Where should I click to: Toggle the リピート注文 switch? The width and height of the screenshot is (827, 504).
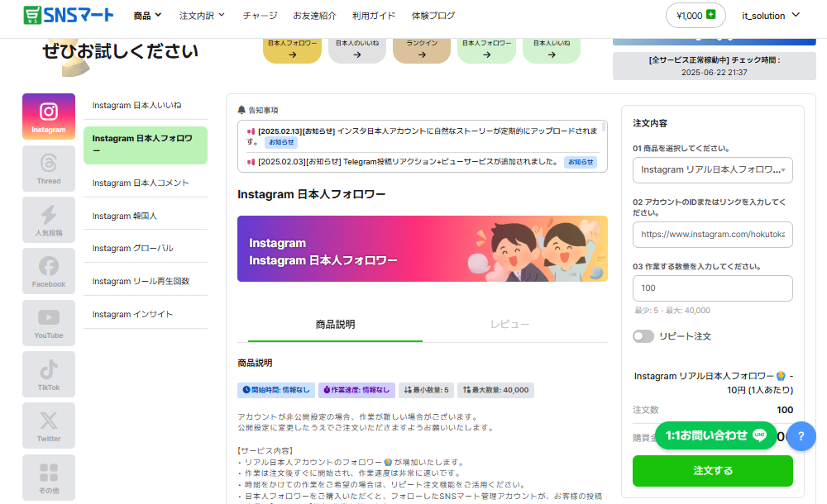click(643, 336)
